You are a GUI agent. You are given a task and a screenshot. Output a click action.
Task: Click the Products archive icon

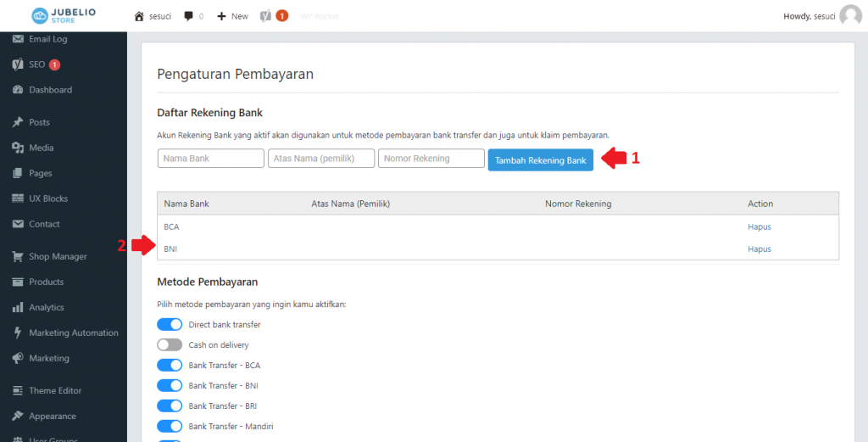pyautogui.click(x=18, y=282)
